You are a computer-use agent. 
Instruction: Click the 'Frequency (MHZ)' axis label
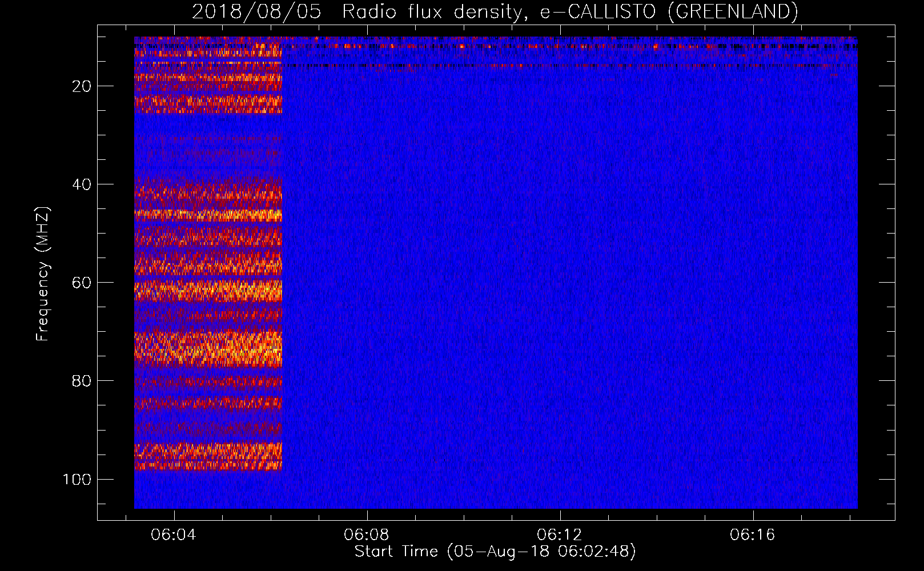coord(43,274)
